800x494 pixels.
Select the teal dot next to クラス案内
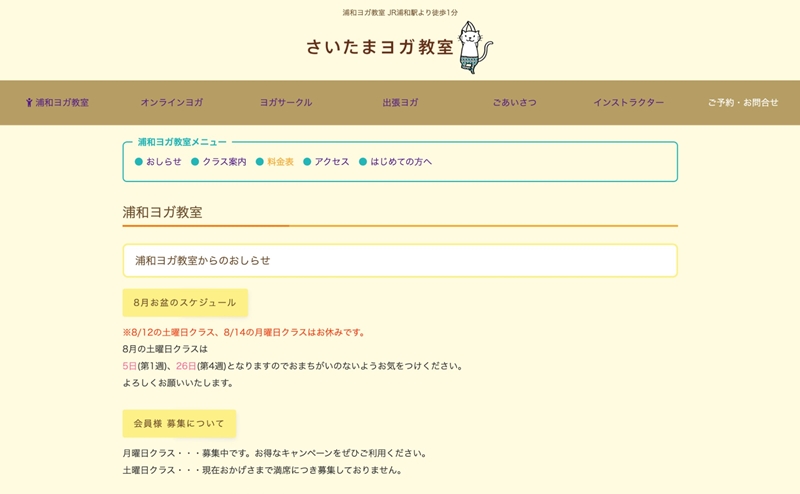tap(195, 161)
